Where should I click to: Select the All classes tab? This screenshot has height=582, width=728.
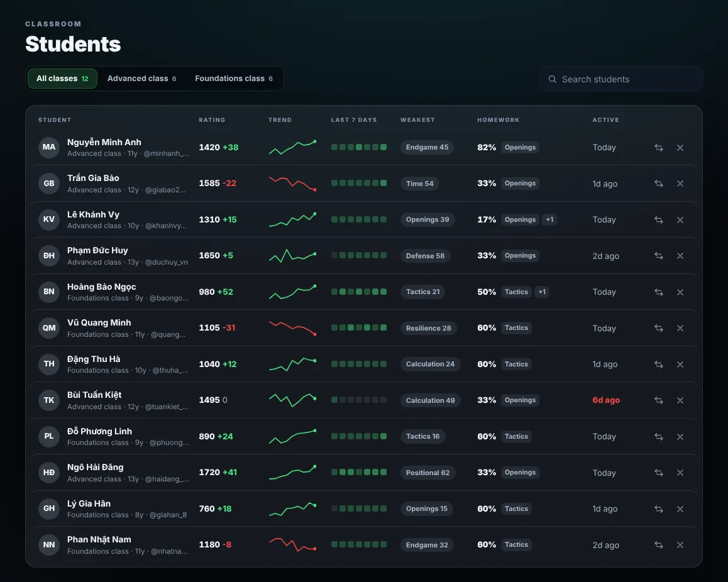click(x=62, y=79)
